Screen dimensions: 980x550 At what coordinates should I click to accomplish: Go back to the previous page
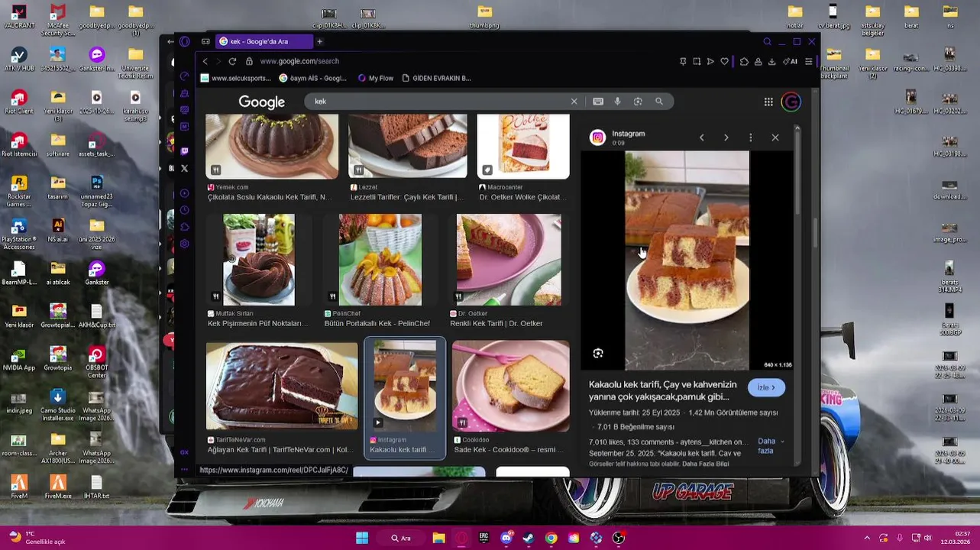pyautogui.click(x=205, y=61)
